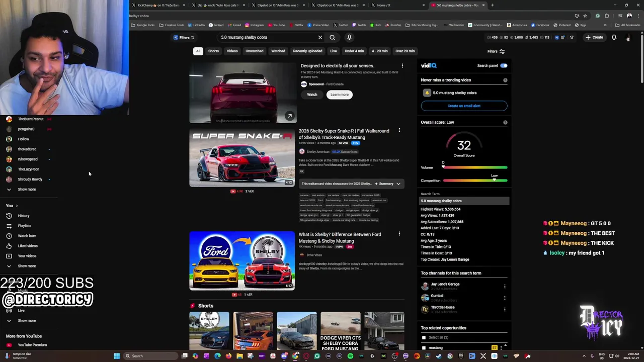This screenshot has width=644, height=362.
Task: Click the Create button
Action: [594, 37]
